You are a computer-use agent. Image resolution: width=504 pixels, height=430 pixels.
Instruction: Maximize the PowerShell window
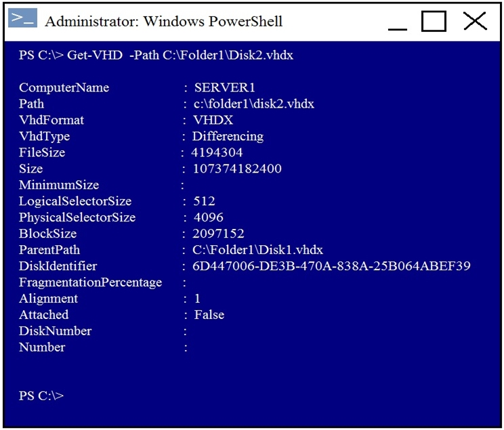point(434,21)
